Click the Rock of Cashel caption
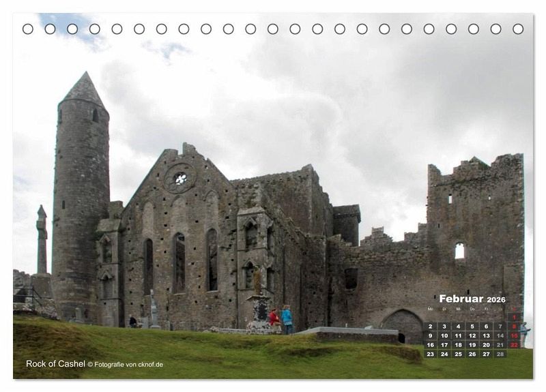The image size is (546, 392). (x=55, y=364)
